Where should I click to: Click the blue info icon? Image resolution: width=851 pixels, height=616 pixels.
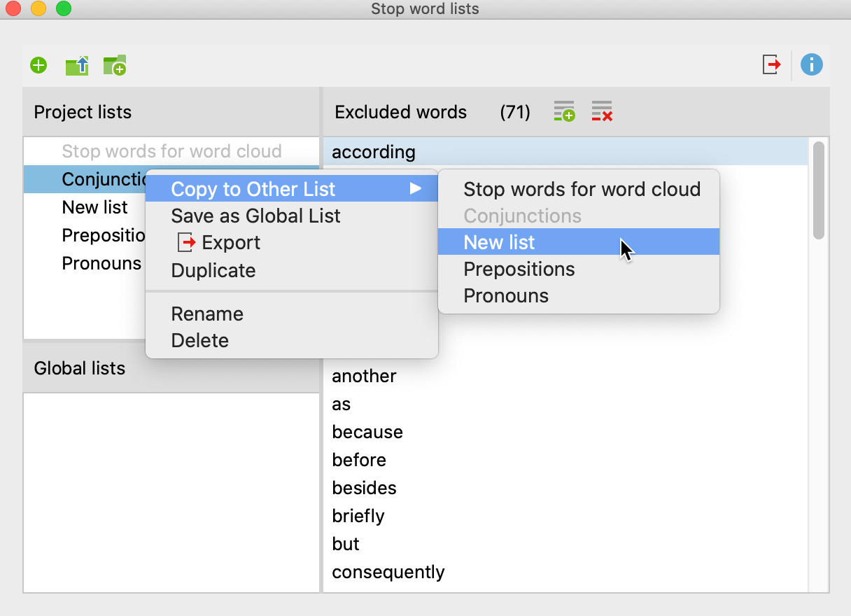[x=811, y=64]
